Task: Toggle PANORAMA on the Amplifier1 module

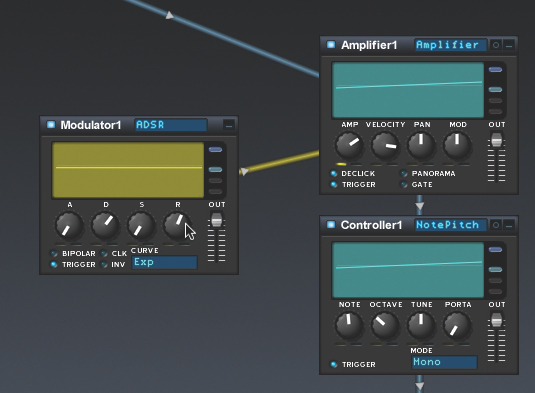Action: (404, 174)
